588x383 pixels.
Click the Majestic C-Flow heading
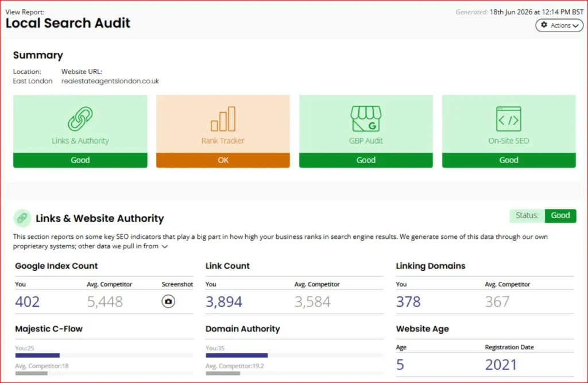49,329
